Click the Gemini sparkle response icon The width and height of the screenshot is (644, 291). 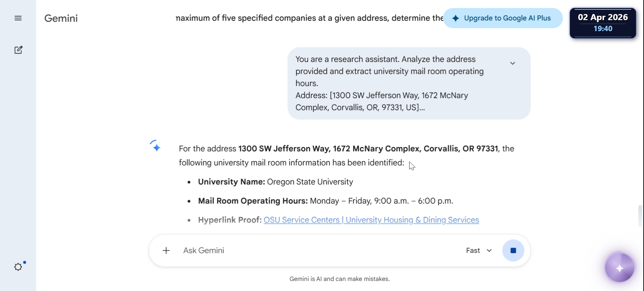click(x=155, y=146)
